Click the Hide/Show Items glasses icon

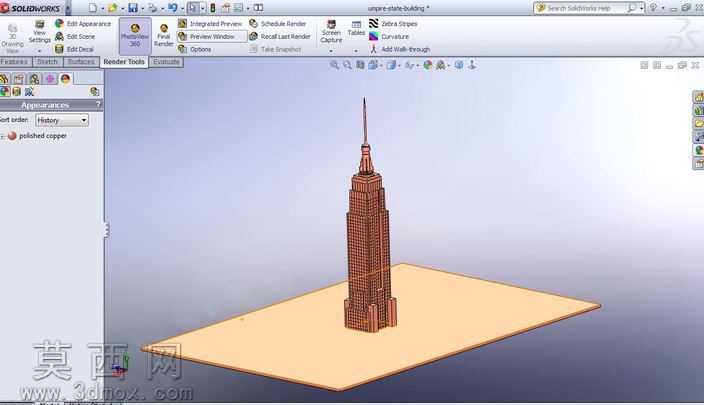[x=409, y=65]
